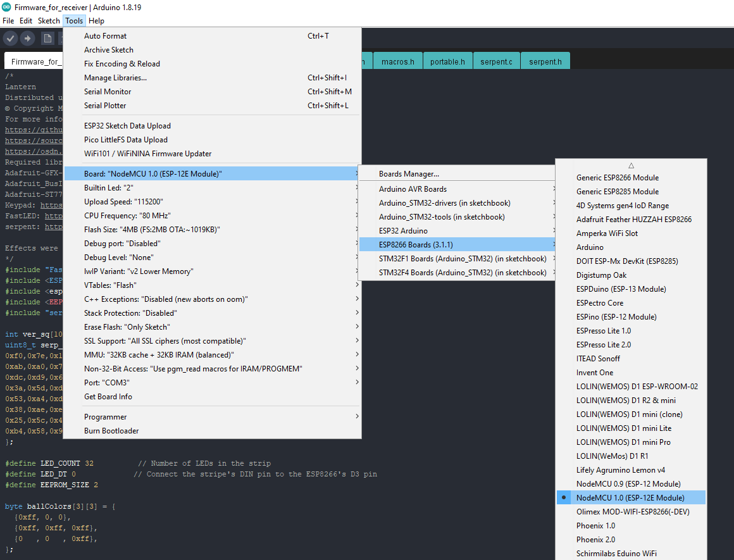Open the Arduino AVR Boards submenu

pyautogui.click(x=457, y=189)
